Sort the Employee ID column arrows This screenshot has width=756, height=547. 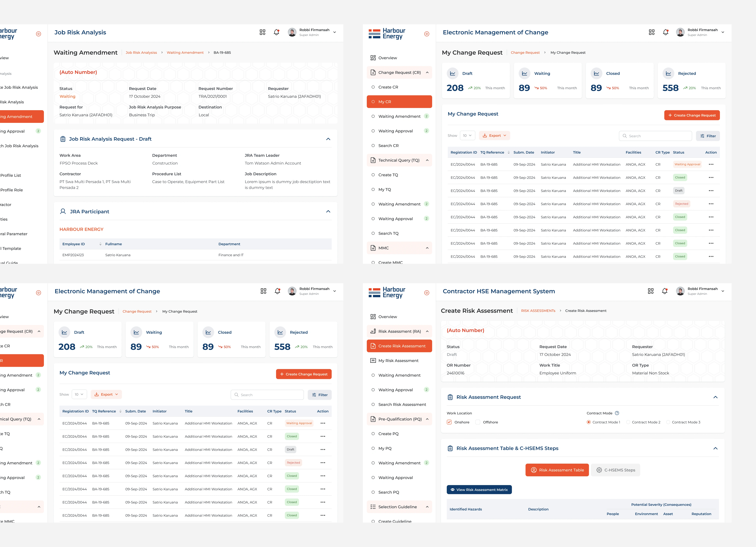coord(100,244)
